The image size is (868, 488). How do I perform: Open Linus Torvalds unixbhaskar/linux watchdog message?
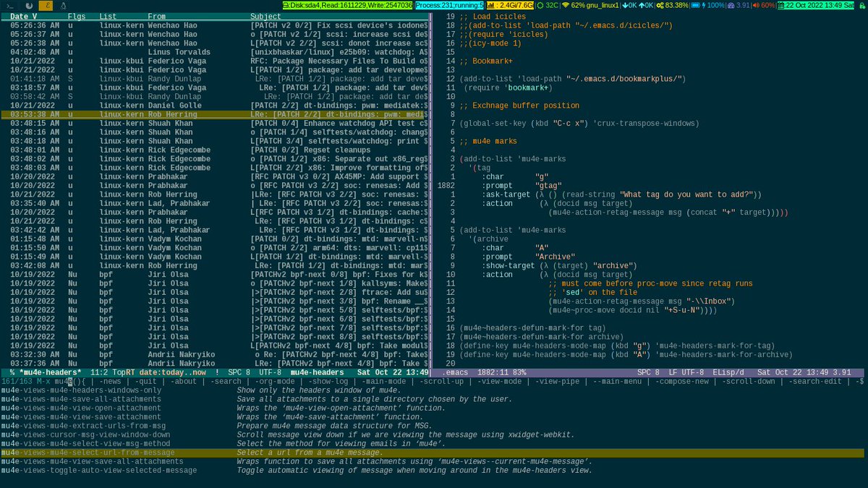coord(216,52)
